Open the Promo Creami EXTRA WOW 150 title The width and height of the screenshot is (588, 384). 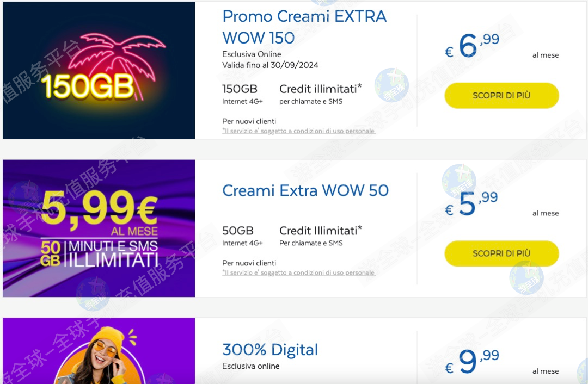[304, 27]
